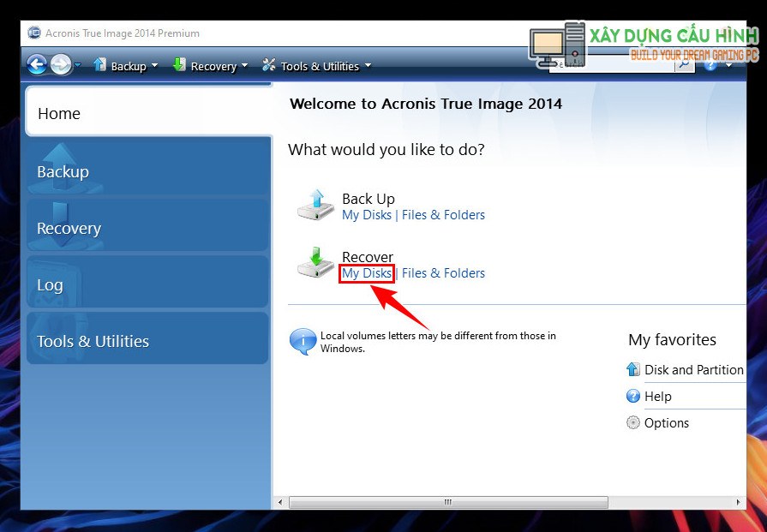Click the horizontal scrollbar thumb
This screenshot has width=767, height=532.
pyautogui.click(x=446, y=502)
